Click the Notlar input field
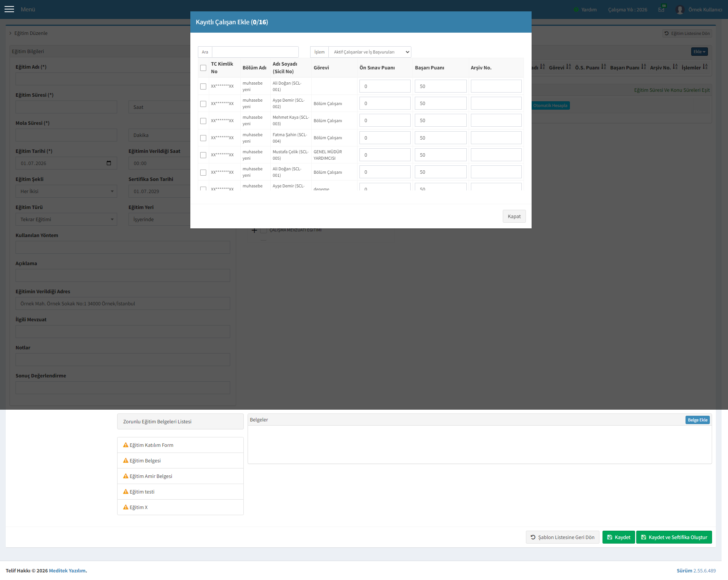 [x=123, y=360]
